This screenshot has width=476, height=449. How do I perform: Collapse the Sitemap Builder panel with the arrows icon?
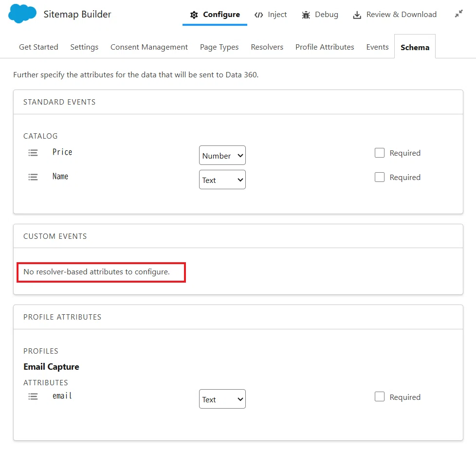(x=458, y=14)
